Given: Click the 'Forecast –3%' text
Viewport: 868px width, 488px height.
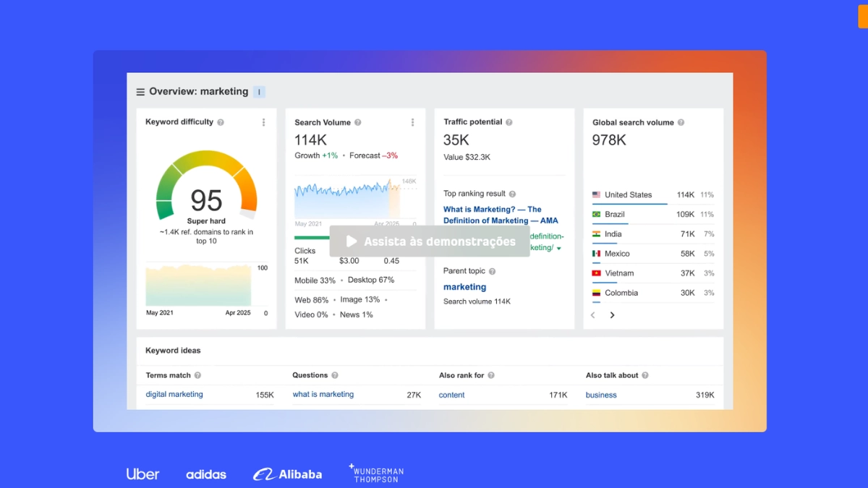Looking at the screenshot, I should [373, 155].
